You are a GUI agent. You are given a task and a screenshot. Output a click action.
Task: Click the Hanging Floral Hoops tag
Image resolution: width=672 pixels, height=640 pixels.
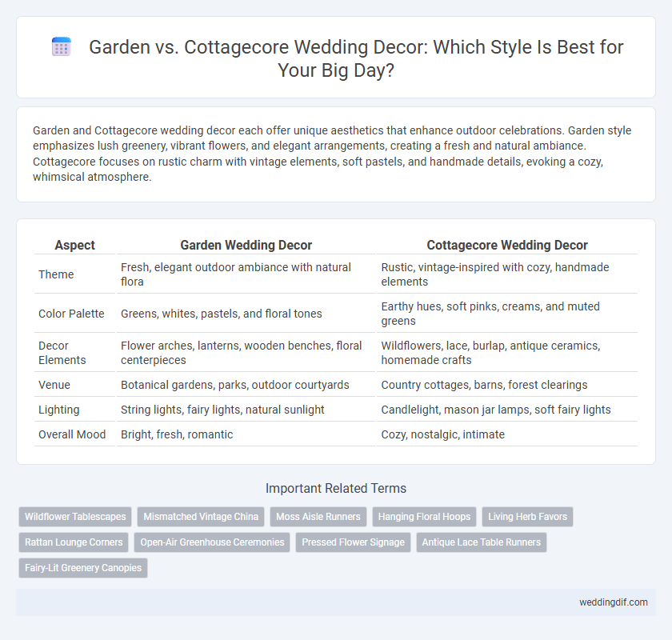424,517
